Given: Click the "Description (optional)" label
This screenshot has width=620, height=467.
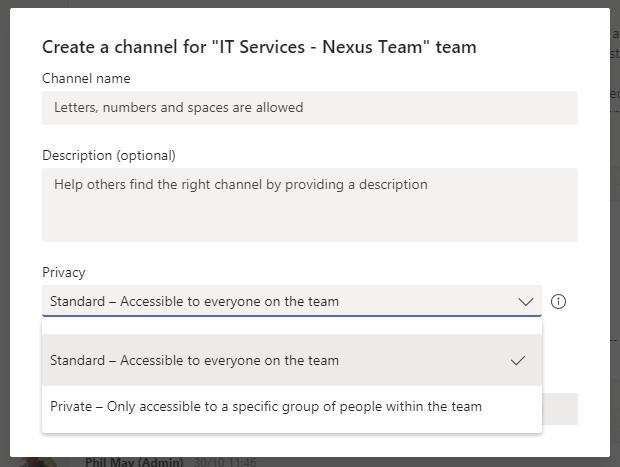Looking at the screenshot, I should (x=108, y=155).
